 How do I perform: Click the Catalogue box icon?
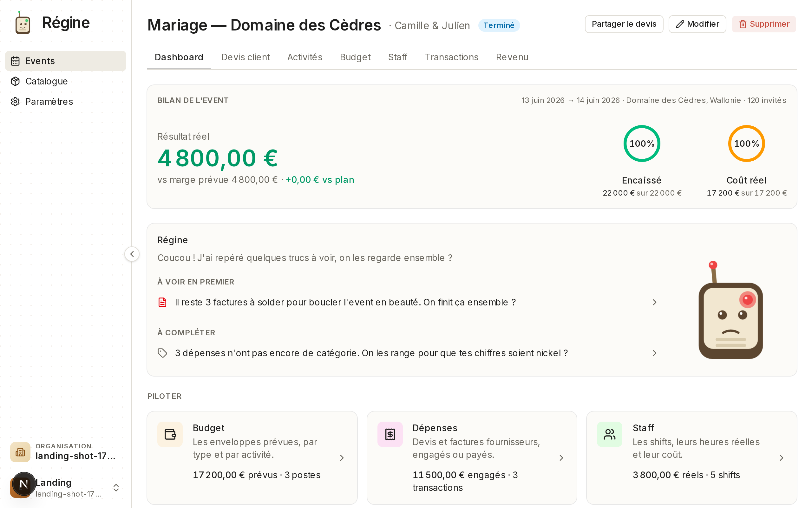click(15, 81)
